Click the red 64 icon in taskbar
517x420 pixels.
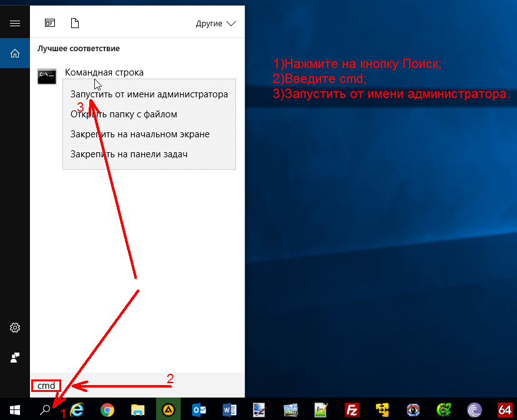coord(505,409)
